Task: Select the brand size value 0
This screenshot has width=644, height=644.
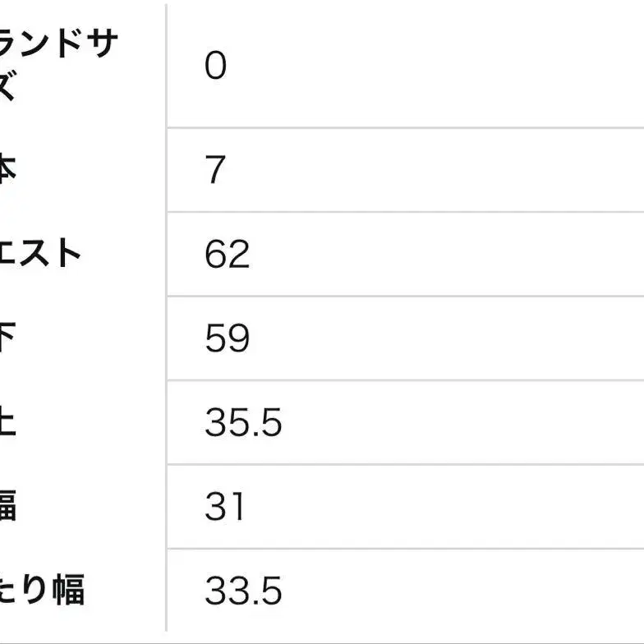Action: click(x=215, y=66)
